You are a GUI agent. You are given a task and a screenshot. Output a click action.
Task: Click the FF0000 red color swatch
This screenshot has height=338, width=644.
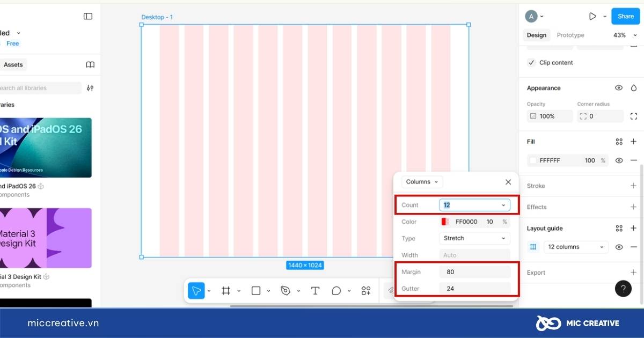coord(444,222)
